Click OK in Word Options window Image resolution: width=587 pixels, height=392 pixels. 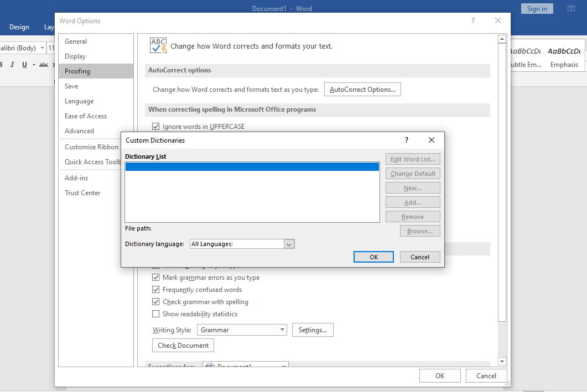coord(440,375)
